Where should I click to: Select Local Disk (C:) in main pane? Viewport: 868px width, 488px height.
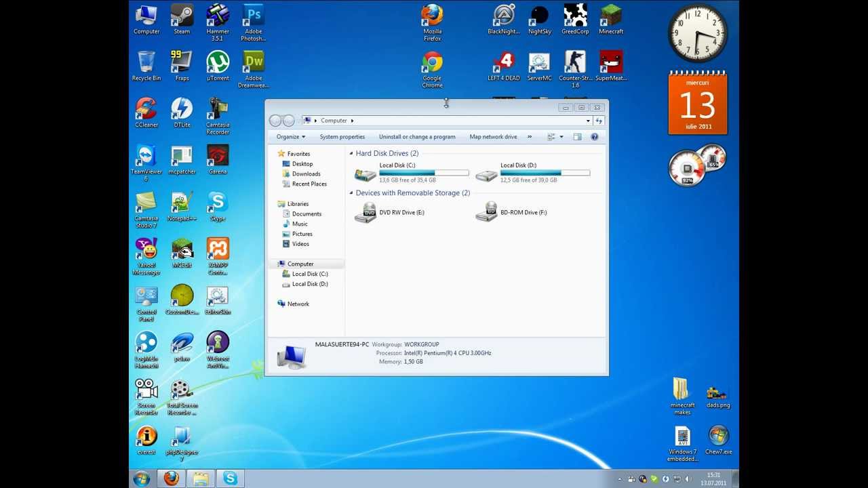click(412, 173)
